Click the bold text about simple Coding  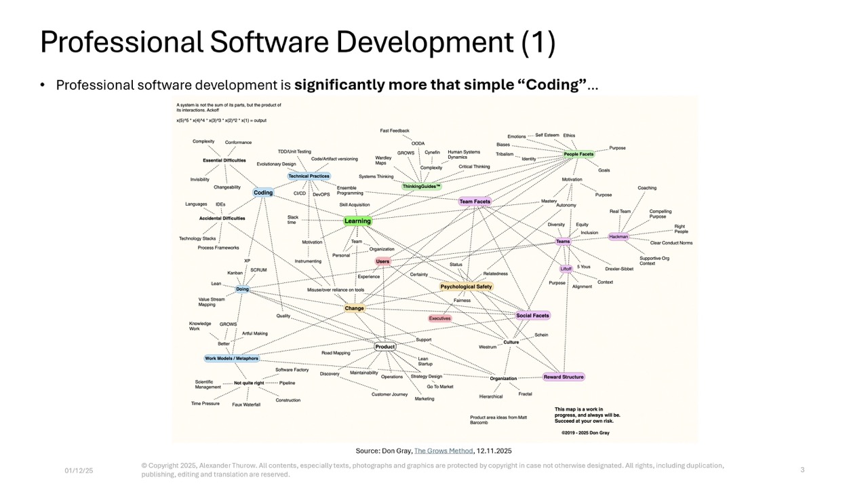coord(439,85)
